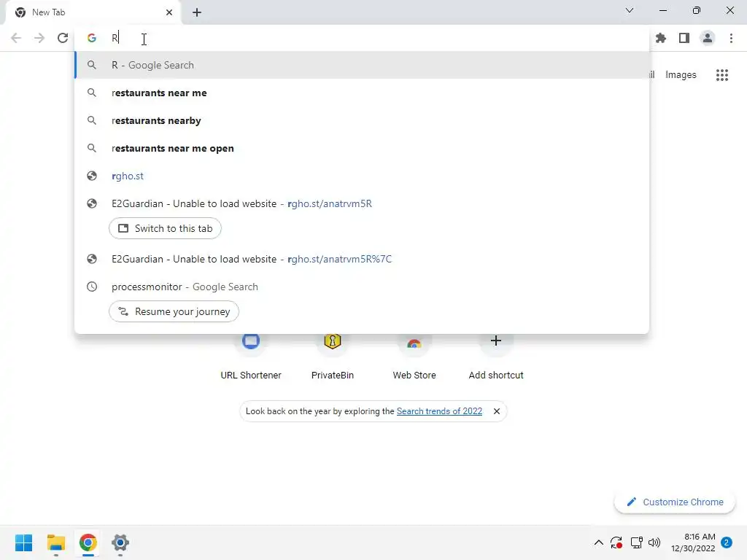Open the clock and date flyout
Viewport: 747px width, 560px height.
pos(693,542)
